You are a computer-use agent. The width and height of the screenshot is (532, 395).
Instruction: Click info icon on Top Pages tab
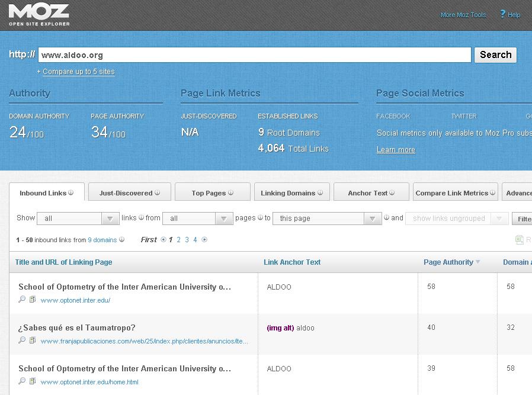click(230, 192)
